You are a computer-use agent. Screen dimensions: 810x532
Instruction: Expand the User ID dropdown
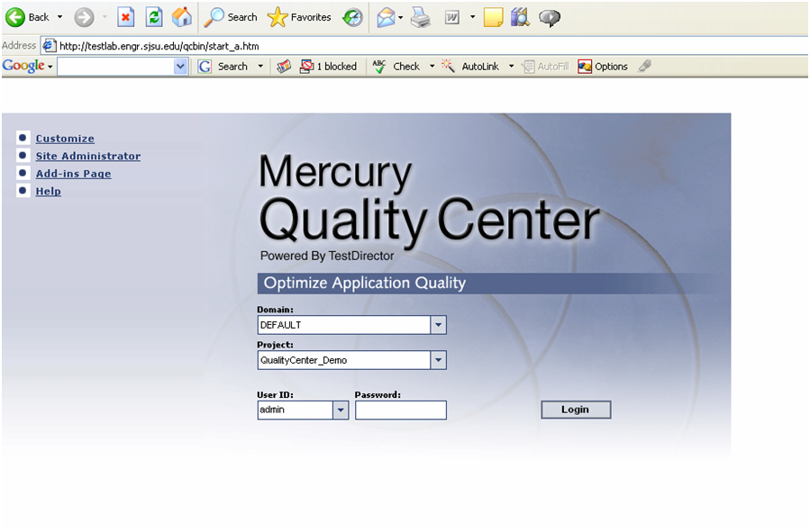tap(341, 410)
